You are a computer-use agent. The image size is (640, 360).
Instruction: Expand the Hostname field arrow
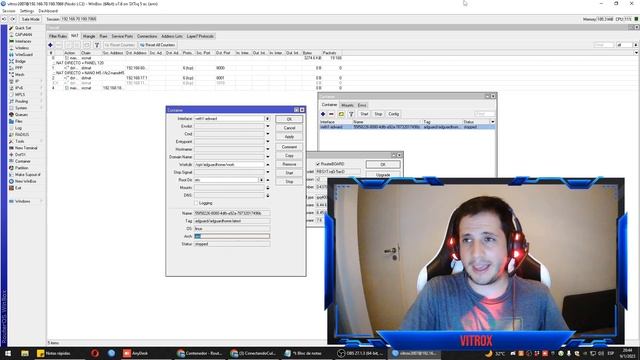click(268, 149)
